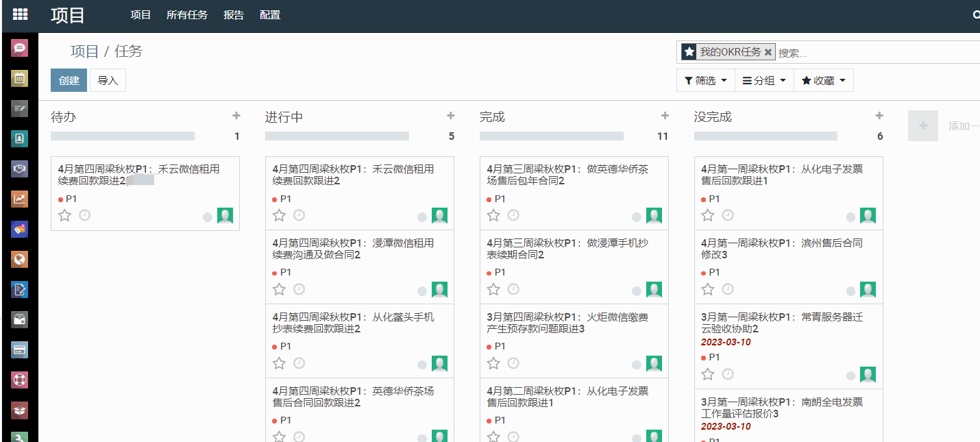Viewport: 980px width, 442px height.
Task: Open the 收藏 favorites dropdown
Action: click(x=823, y=81)
